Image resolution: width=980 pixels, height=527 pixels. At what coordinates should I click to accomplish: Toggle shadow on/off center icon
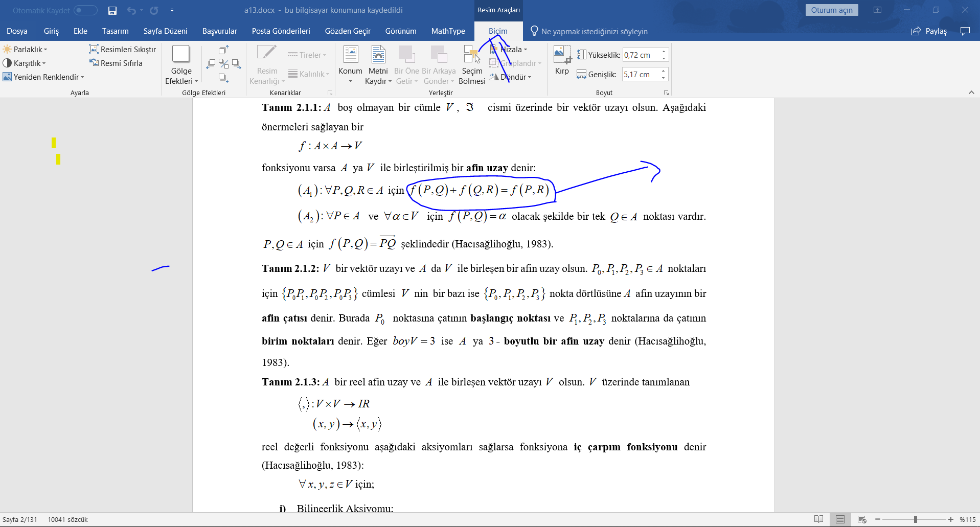point(223,63)
